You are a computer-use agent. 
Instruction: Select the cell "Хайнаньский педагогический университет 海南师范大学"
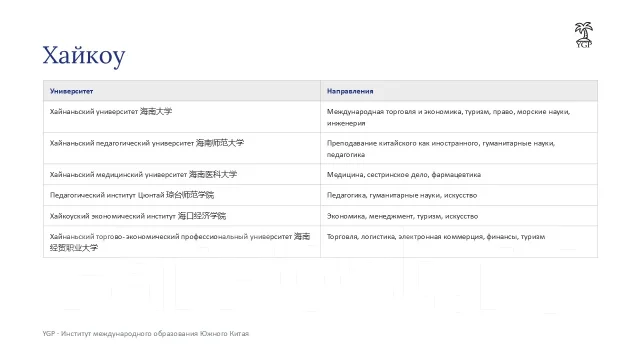[x=182, y=148]
